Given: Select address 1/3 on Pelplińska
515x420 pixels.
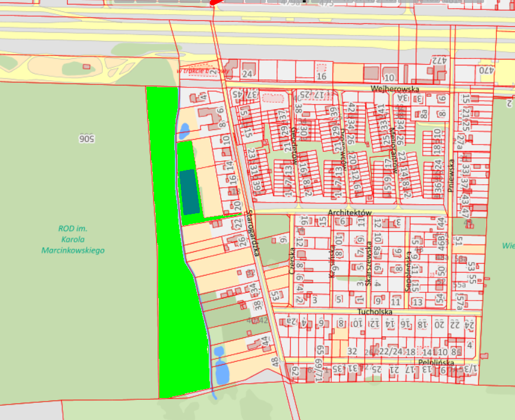Looking at the screenshot, I should click(x=470, y=369).
